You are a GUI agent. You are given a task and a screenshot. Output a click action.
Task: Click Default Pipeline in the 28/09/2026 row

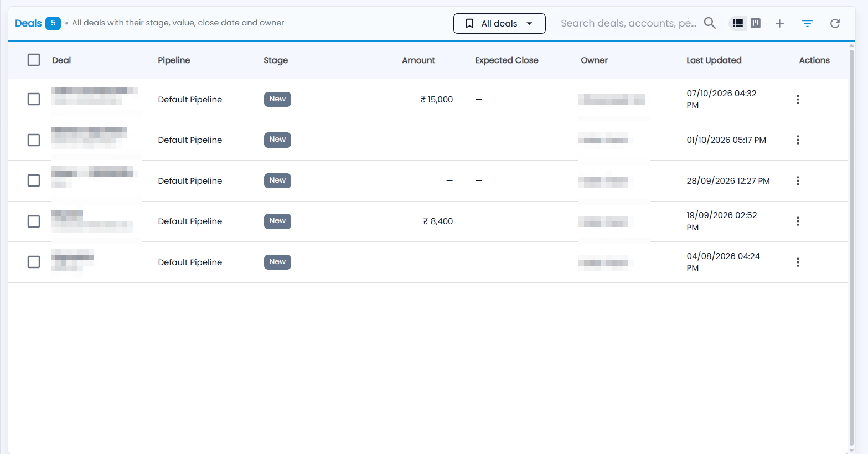190,181
